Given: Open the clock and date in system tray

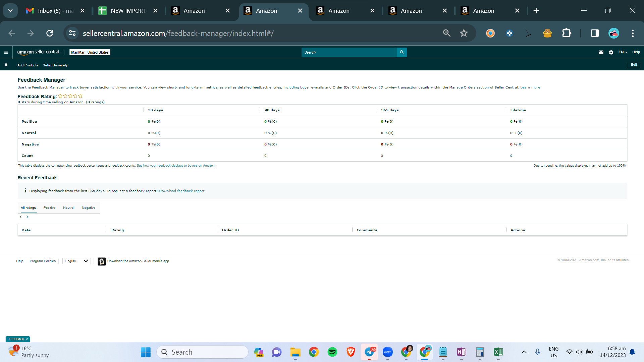Looking at the screenshot, I should pyautogui.click(x=613, y=352).
